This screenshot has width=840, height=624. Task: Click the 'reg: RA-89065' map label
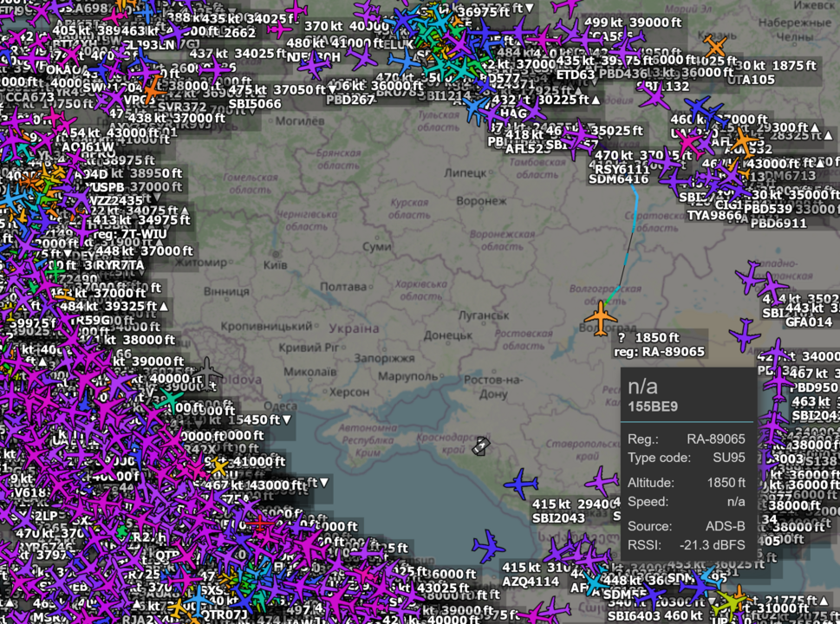pos(660,352)
